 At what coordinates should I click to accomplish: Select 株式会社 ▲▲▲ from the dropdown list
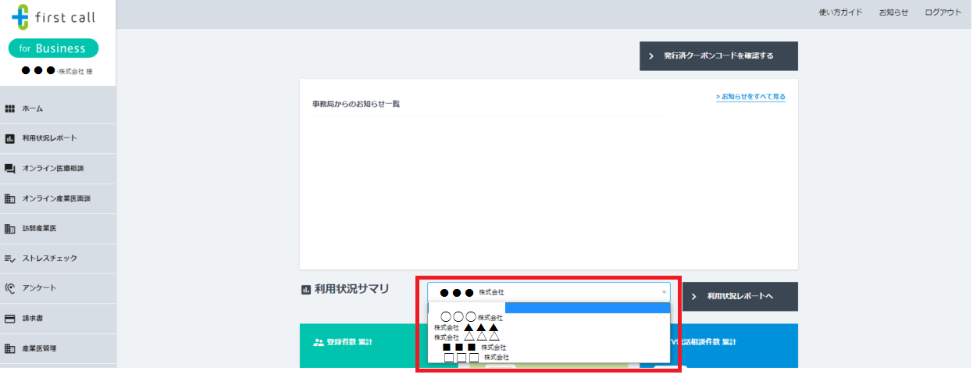[x=549, y=327]
